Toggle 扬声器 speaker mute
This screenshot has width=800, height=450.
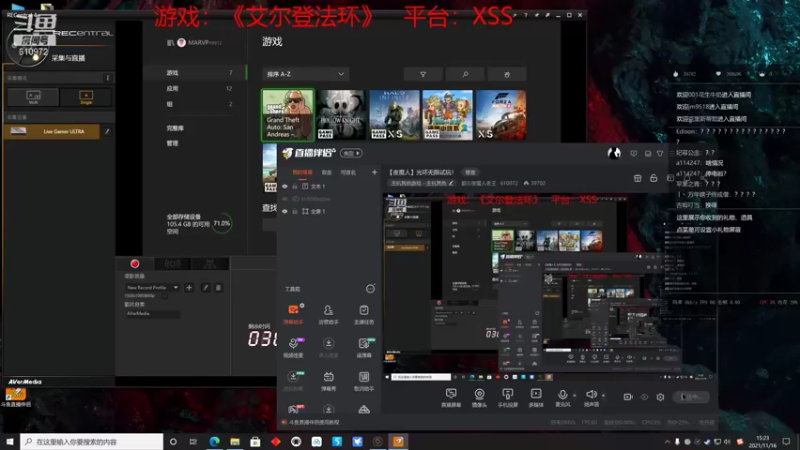(591, 397)
